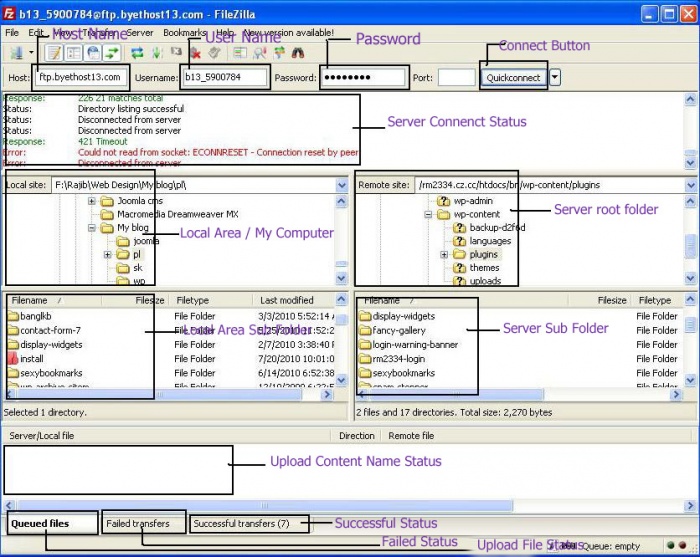Click the Quickconnect button

point(513,78)
